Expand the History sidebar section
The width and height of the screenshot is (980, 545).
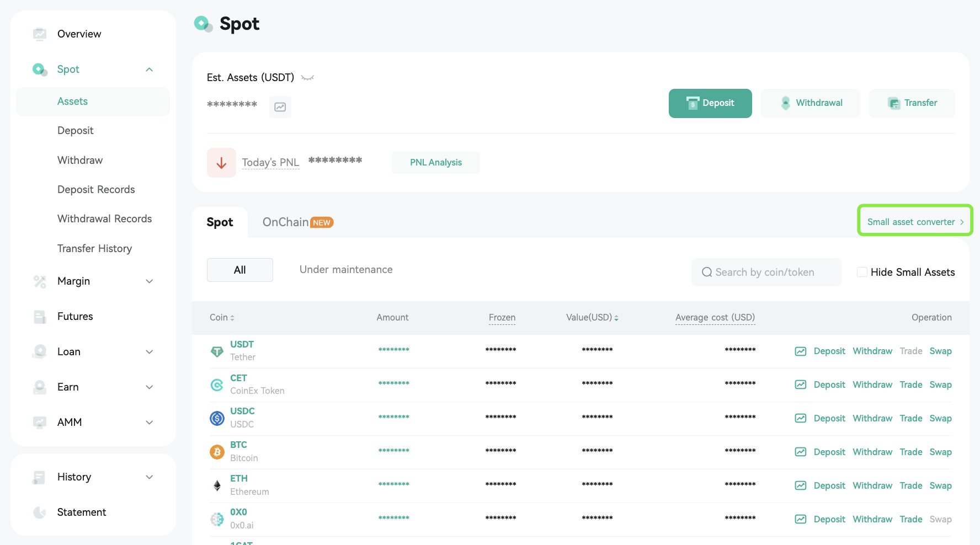click(149, 477)
